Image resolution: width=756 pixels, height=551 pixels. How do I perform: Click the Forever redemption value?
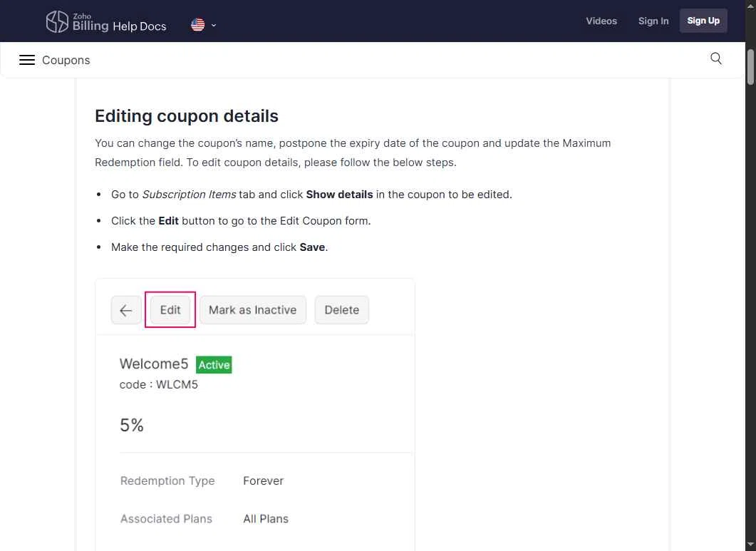pyautogui.click(x=263, y=480)
